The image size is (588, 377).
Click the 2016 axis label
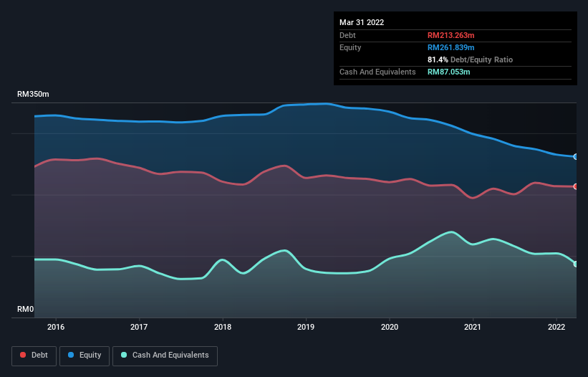point(55,327)
